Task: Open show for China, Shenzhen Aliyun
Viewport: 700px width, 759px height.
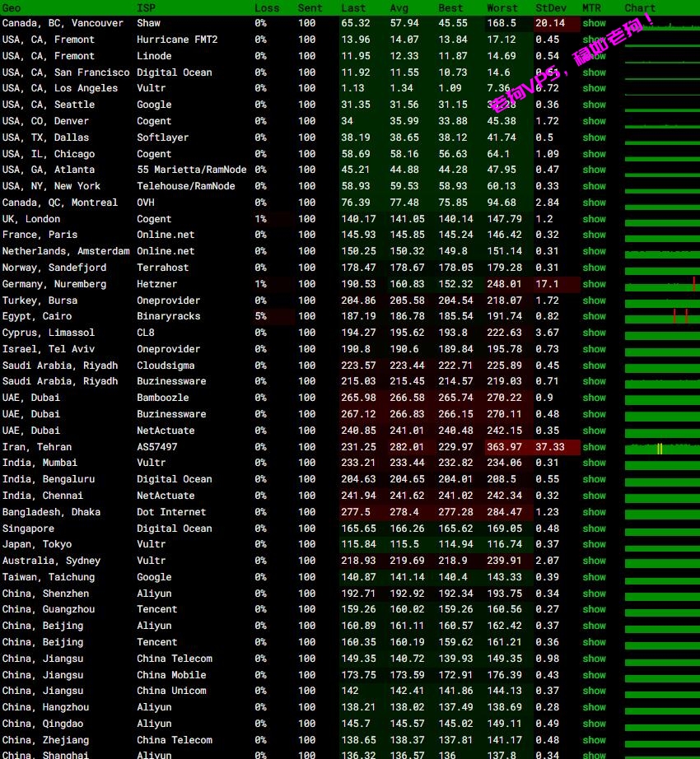Action: pyautogui.click(x=594, y=594)
